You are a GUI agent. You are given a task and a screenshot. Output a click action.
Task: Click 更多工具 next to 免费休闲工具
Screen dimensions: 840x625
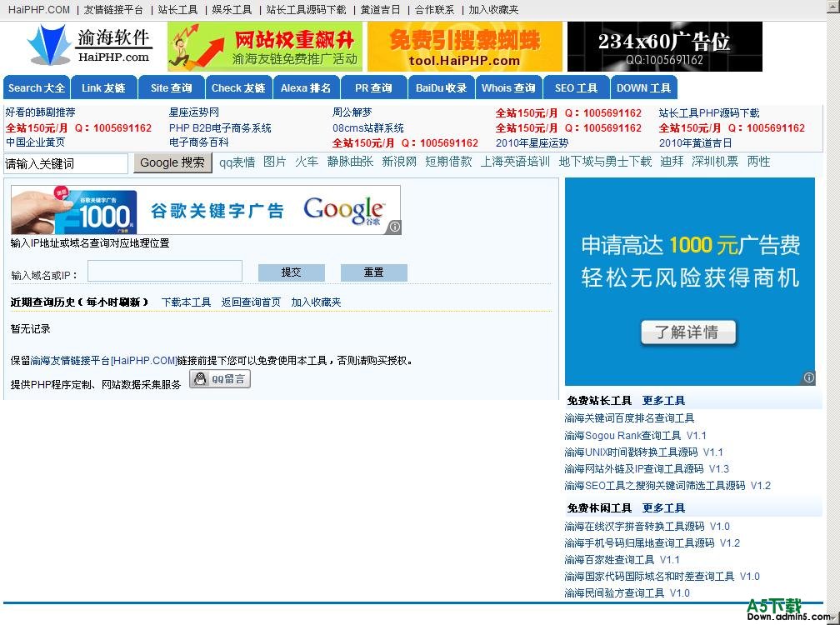(663, 507)
